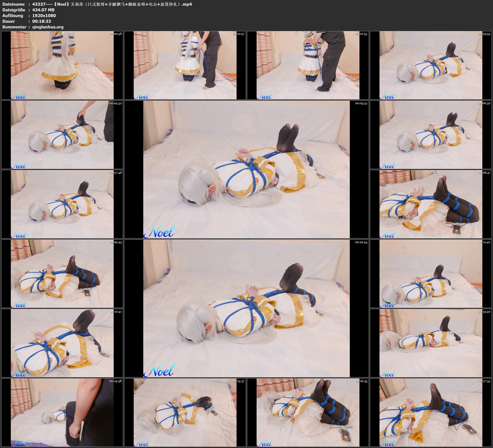Open the last thumbnail at 00:17:34
The width and height of the screenshot is (493, 448).
tap(431, 412)
